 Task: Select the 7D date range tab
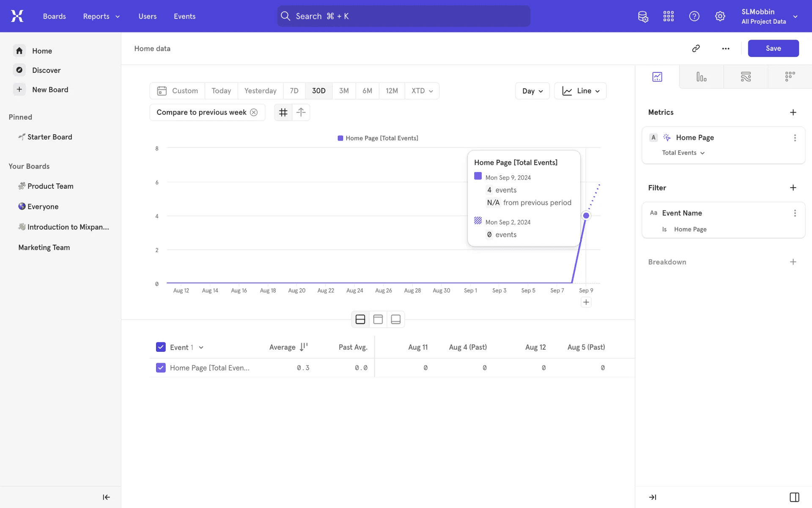tap(294, 91)
